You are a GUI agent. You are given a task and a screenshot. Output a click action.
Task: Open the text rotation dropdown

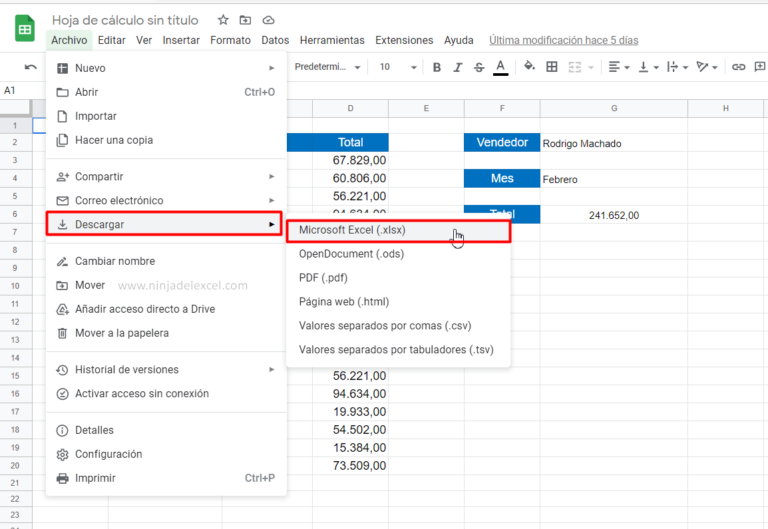coord(707,67)
